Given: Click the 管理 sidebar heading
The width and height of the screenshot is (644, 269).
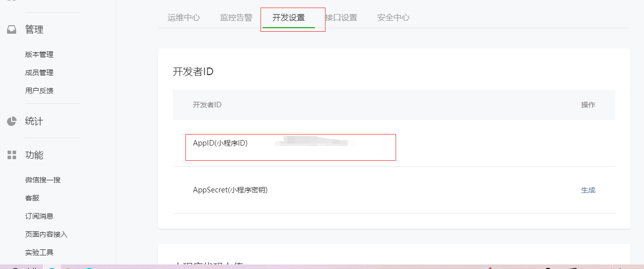Looking at the screenshot, I should click(x=34, y=30).
